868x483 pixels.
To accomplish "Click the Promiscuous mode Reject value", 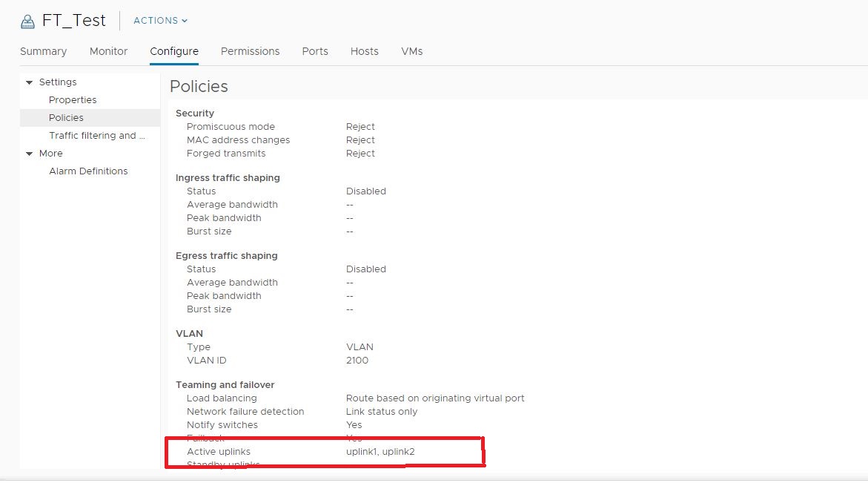I will (x=360, y=127).
